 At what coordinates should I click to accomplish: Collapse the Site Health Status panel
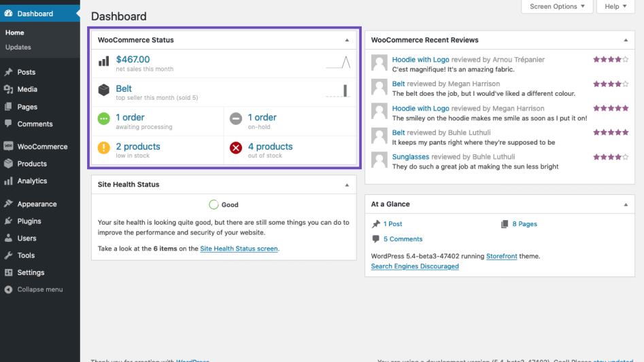pyautogui.click(x=347, y=185)
